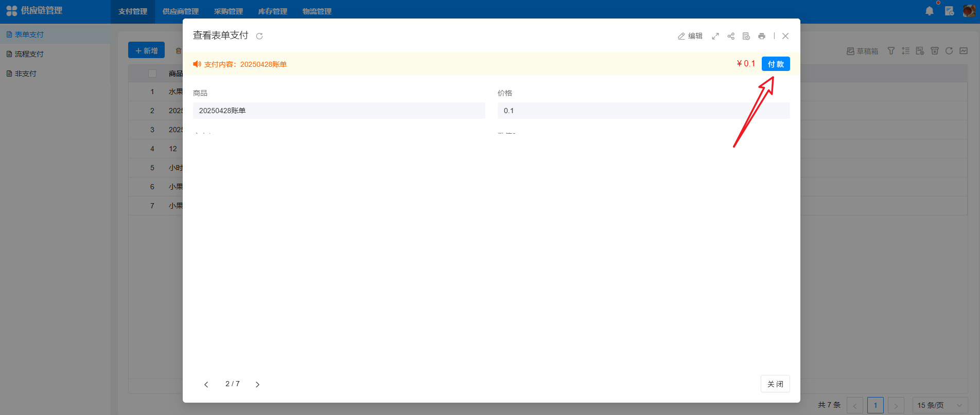Toggle the select-all checkbox in table header
The width and height of the screenshot is (980, 415).
[152, 74]
